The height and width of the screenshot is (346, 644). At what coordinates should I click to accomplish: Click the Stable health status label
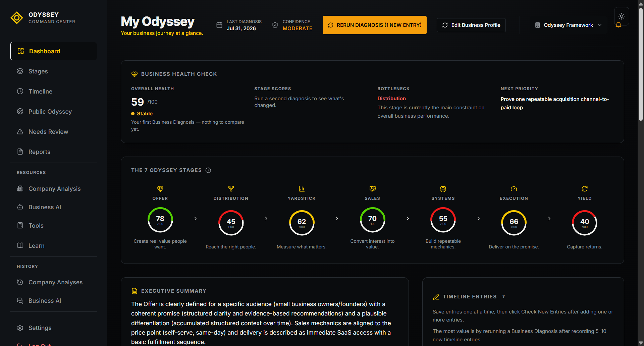[x=145, y=114]
